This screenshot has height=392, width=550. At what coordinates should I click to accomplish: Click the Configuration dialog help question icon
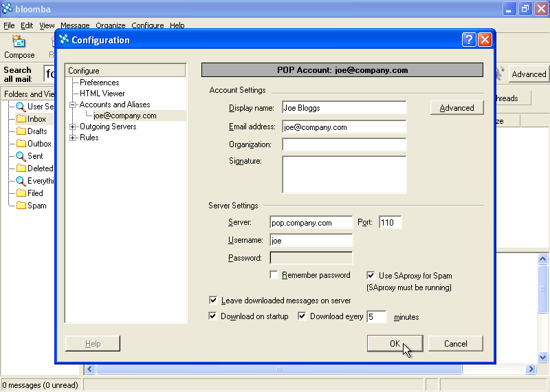pos(469,40)
